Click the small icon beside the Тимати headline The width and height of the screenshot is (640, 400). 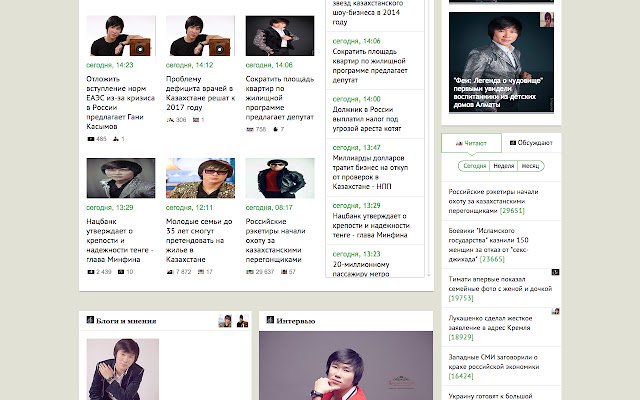(x=555, y=272)
